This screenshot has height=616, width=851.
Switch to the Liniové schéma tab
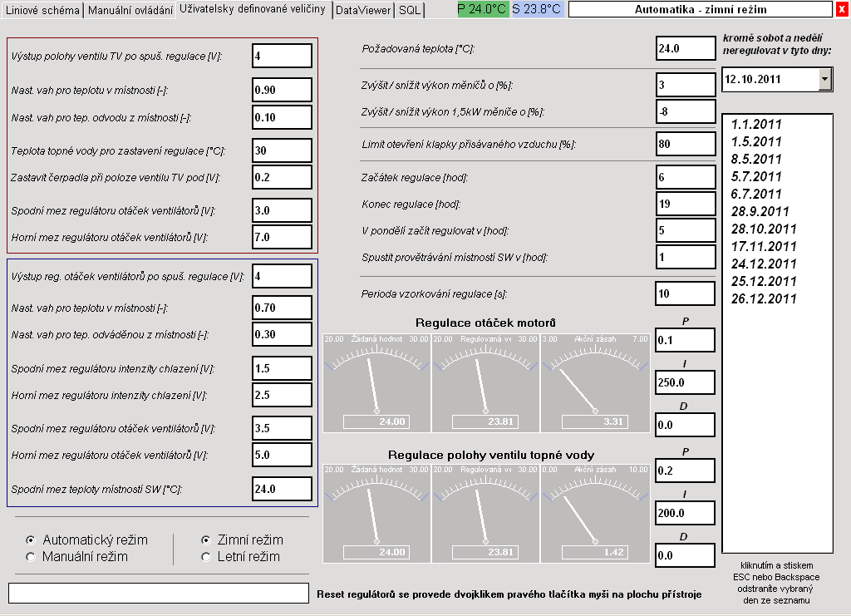(42, 10)
